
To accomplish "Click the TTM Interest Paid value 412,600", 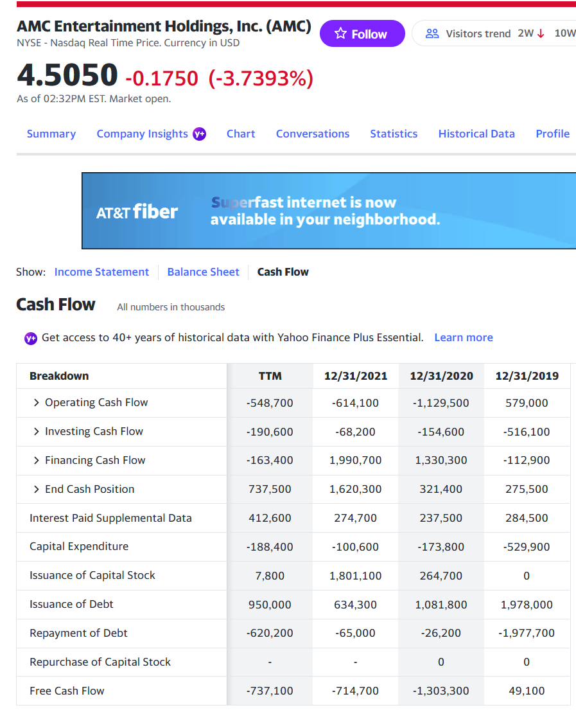I will [270, 518].
